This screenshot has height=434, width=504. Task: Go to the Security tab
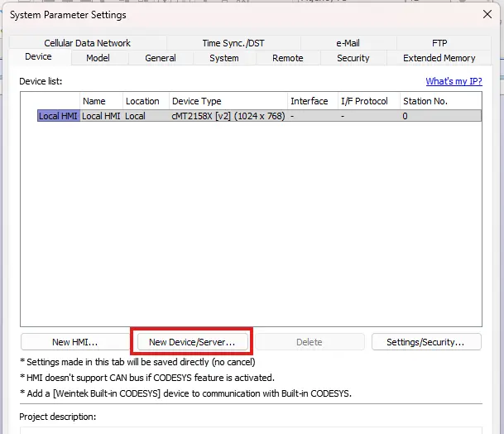coord(353,58)
